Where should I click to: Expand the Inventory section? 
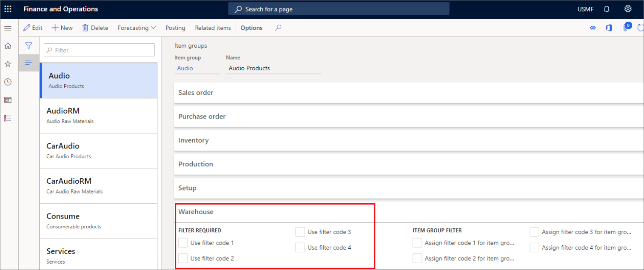click(x=409, y=140)
